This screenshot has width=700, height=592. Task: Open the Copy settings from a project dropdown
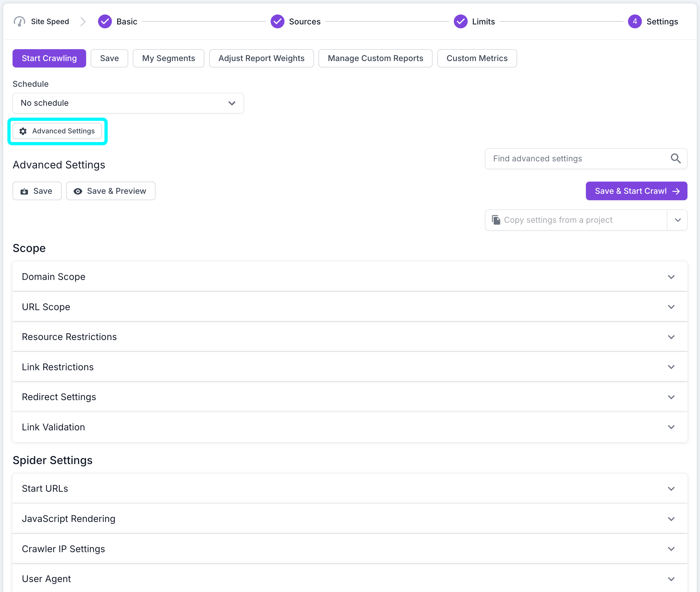coord(678,220)
